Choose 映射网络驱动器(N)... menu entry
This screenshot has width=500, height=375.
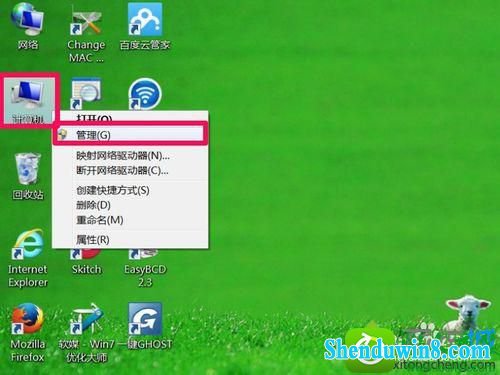click(130, 155)
